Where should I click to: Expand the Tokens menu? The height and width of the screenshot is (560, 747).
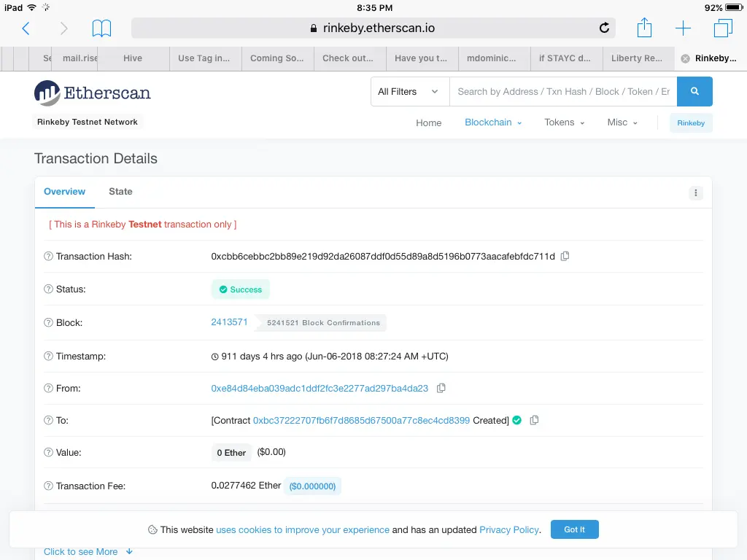click(x=564, y=122)
